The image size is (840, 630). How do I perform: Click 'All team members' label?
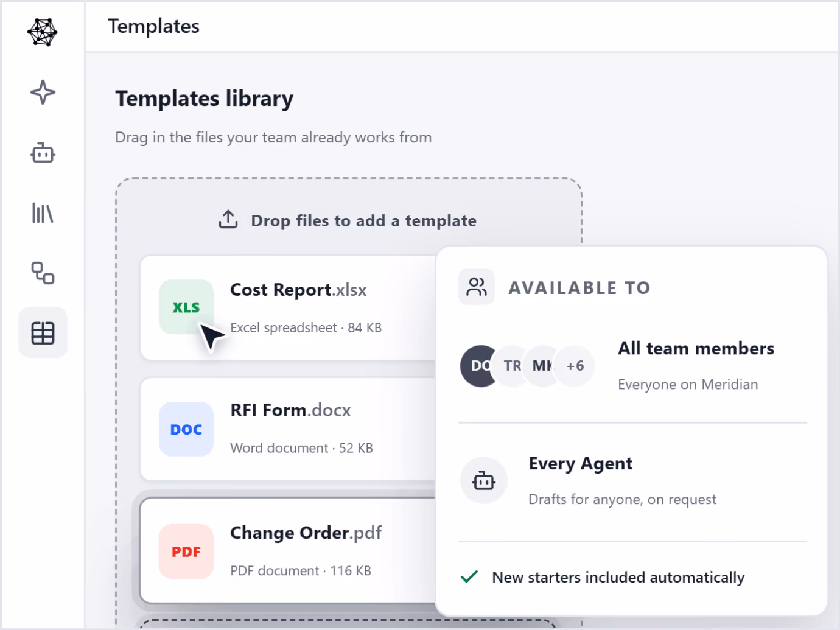coord(696,348)
